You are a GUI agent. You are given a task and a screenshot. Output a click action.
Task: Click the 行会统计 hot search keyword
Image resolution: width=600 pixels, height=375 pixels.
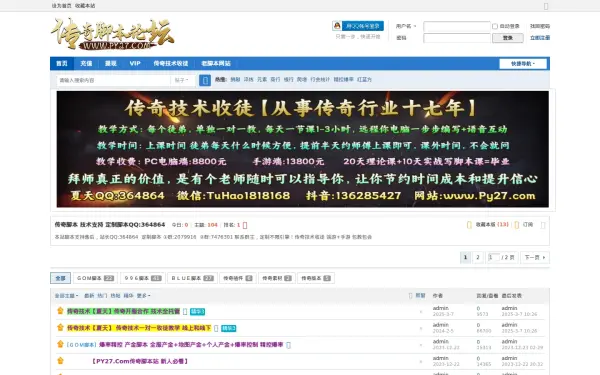320,80
